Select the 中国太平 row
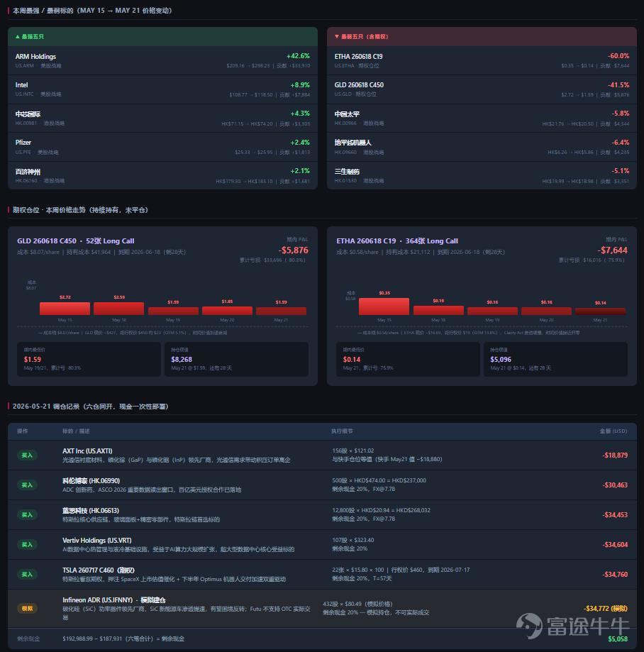 coord(482,118)
